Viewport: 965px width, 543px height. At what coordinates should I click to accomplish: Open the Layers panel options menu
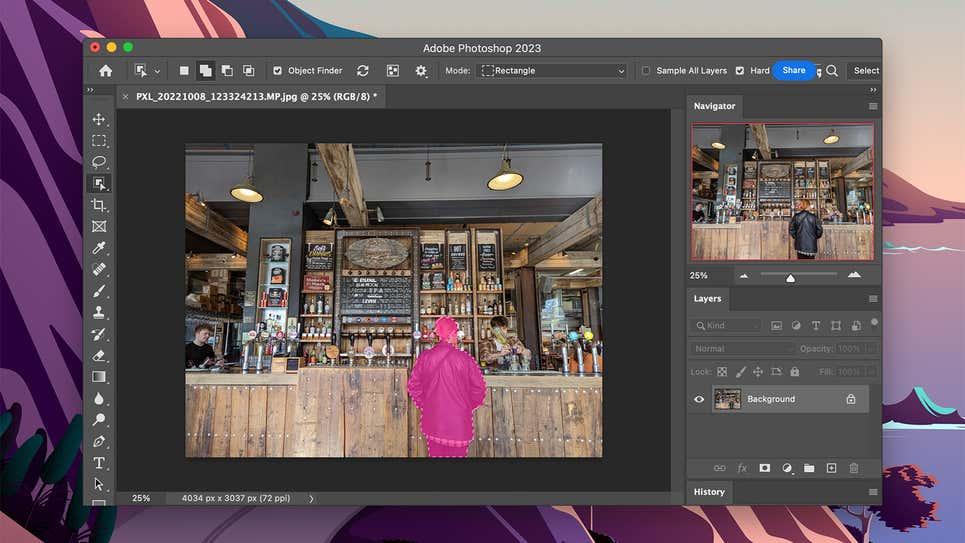pyautogui.click(x=872, y=299)
